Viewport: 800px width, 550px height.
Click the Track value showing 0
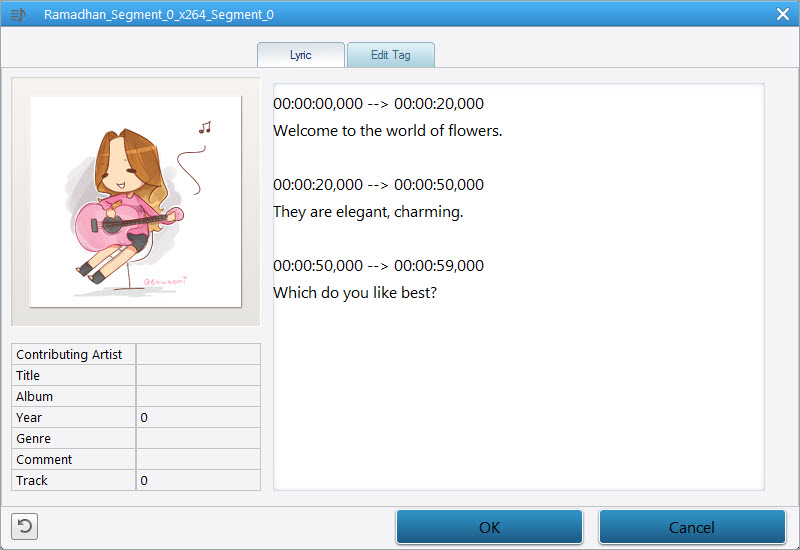point(197,480)
